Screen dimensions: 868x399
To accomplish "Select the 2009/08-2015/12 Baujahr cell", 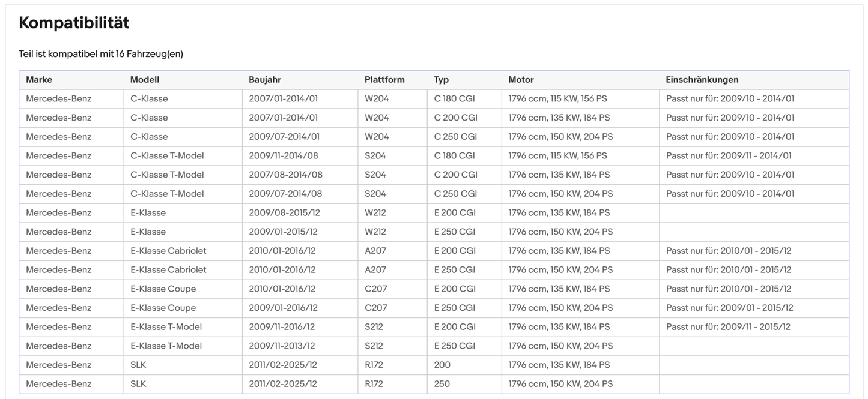I will pos(283,213).
